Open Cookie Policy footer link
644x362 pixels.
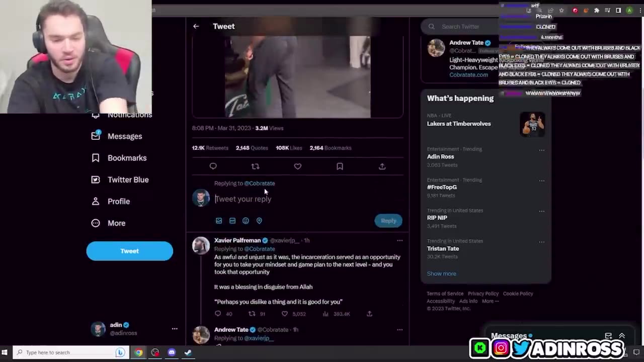pyautogui.click(x=518, y=294)
